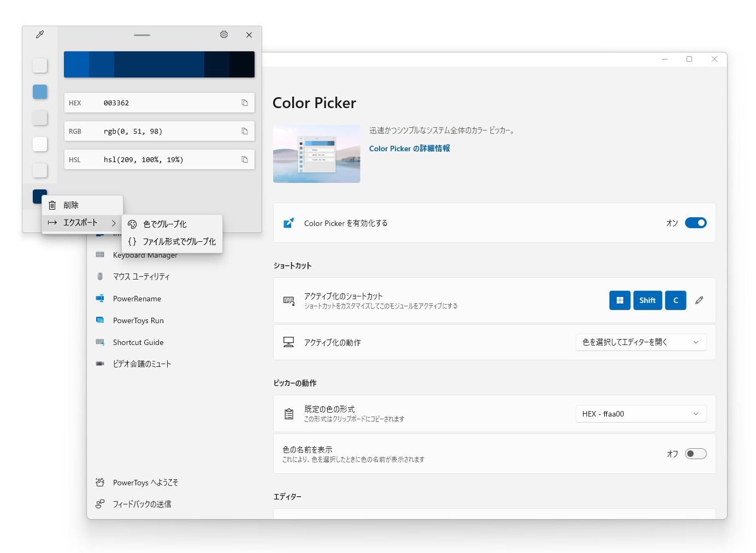Open Keyboard Manager from the sidebar
Image resolution: width=756 pixels, height=553 pixels.
[145, 255]
